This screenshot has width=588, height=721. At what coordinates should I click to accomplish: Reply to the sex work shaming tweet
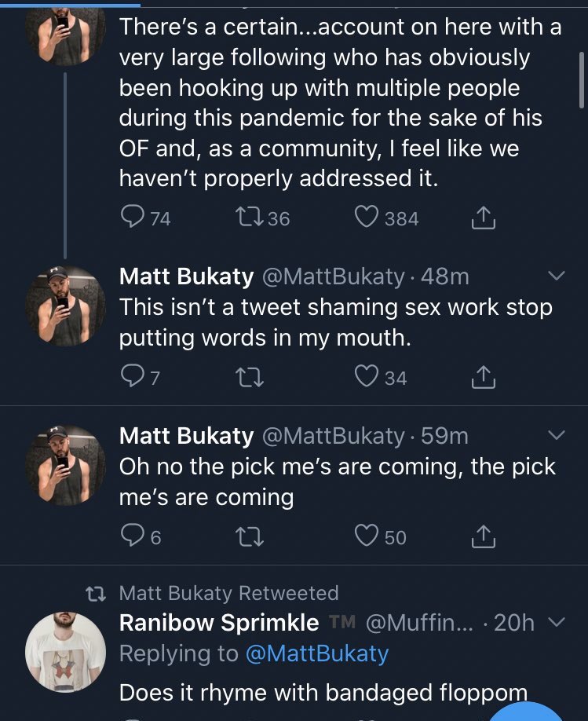point(131,378)
